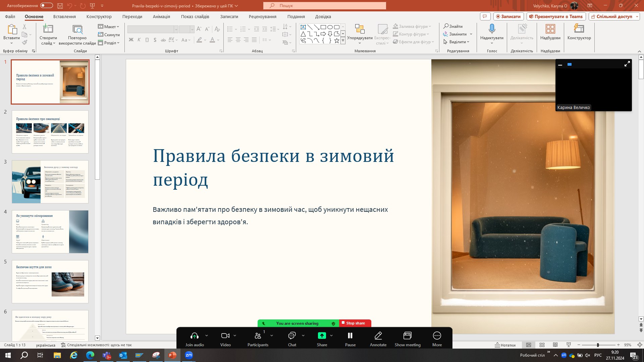Open the Transitions (Переходи) tab

[132, 16]
